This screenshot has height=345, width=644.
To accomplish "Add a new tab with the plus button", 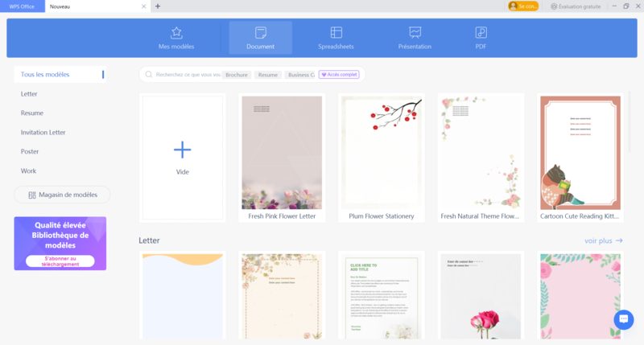I will point(158,6).
